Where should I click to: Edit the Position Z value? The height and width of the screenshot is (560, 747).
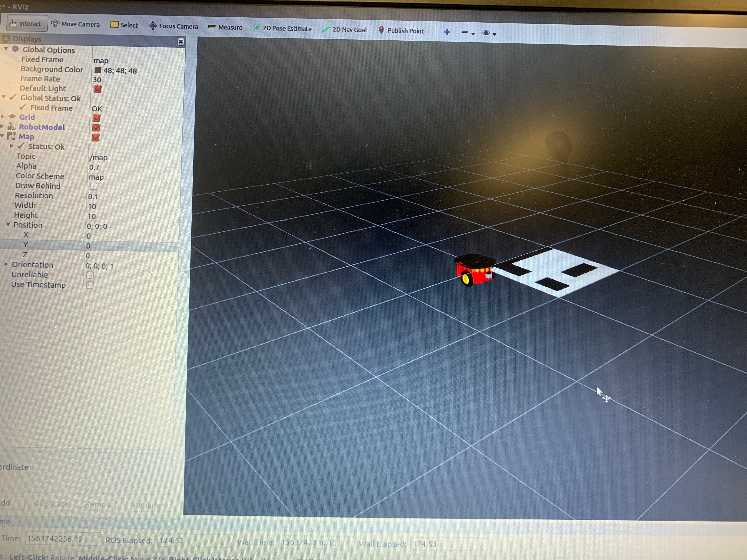[88, 256]
